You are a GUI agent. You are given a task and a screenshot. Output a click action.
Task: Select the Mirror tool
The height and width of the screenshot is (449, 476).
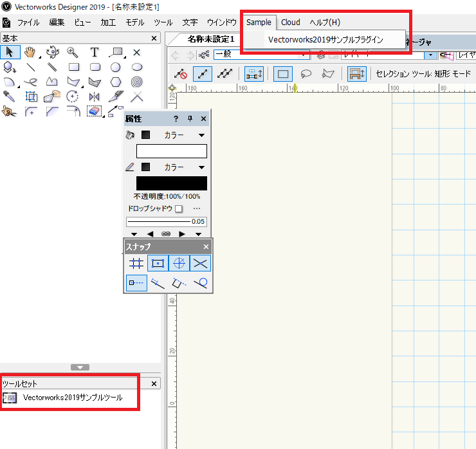[94, 97]
